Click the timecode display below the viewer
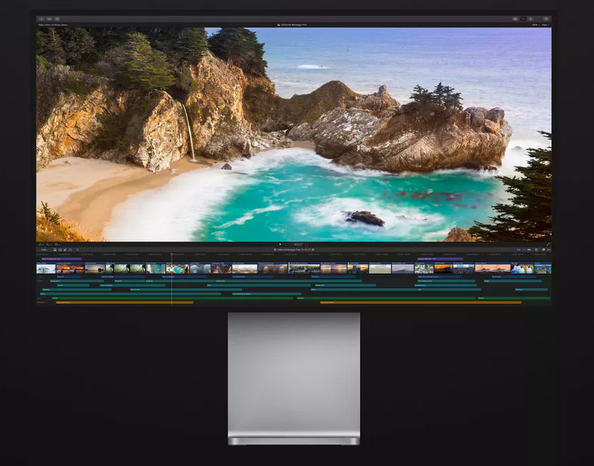The height and width of the screenshot is (466, 594). pyautogui.click(x=299, y=244)
